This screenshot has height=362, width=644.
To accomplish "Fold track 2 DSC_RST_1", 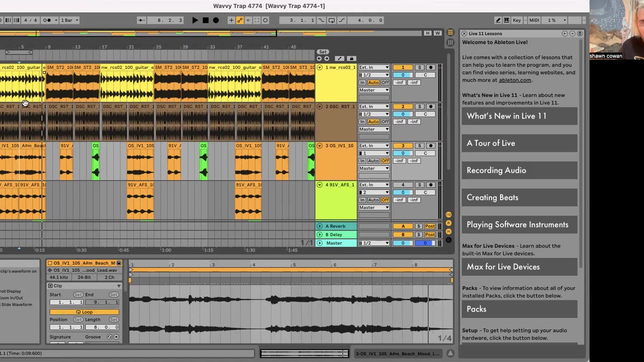I will [x=320, y=107].
